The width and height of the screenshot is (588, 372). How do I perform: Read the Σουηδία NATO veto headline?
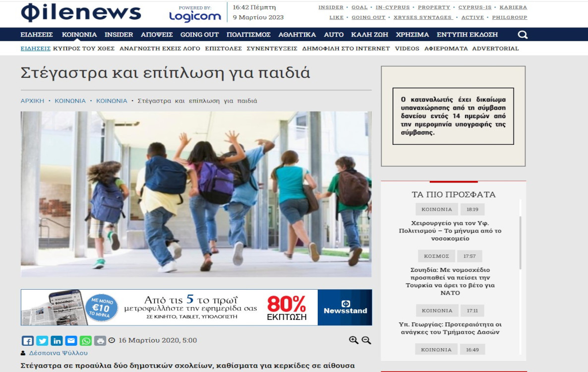pos(450,281)
